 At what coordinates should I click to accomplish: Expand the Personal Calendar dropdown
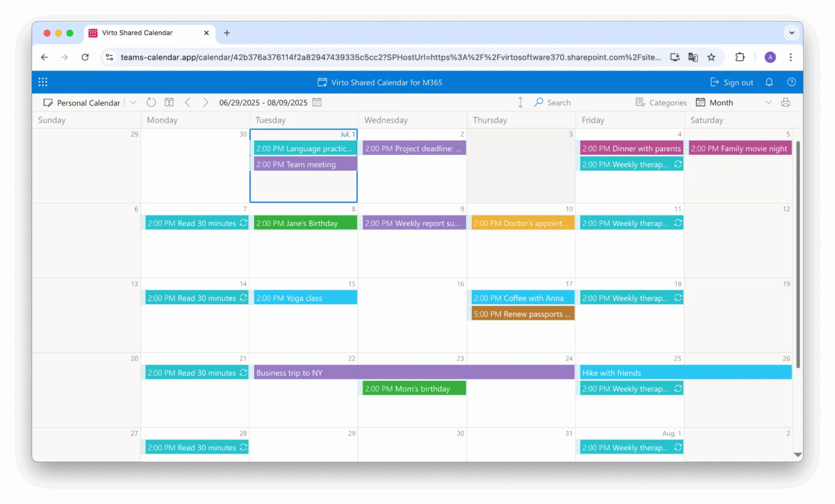pos(133,102)
